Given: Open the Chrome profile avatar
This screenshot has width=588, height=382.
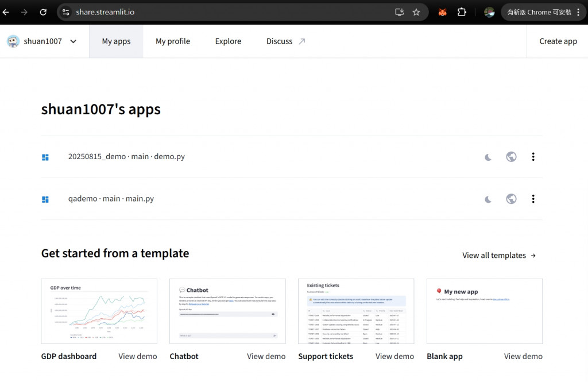Looking at the screenshot, I should pos(489,12).
